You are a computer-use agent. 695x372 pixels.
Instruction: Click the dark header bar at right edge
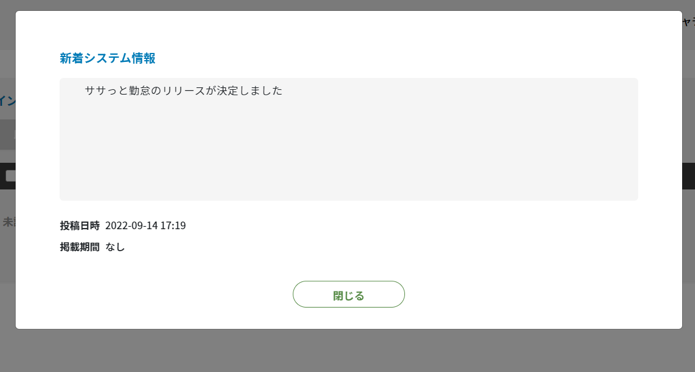688,176
